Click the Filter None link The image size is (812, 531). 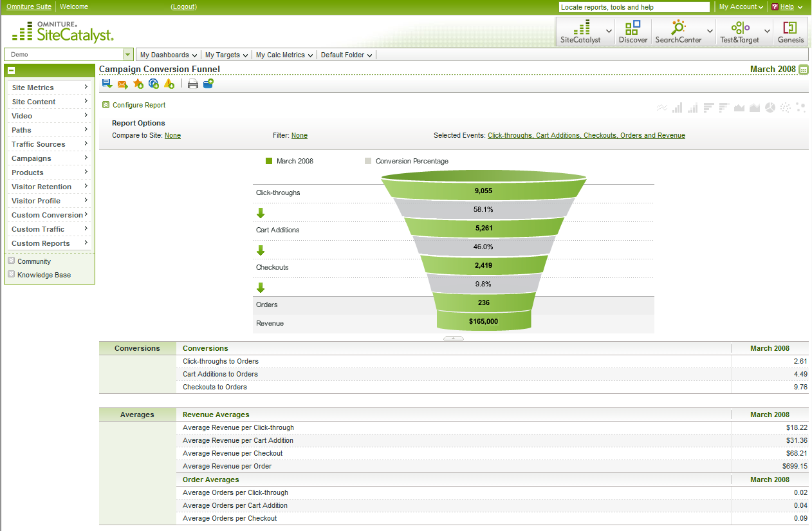tap(299, 136)
